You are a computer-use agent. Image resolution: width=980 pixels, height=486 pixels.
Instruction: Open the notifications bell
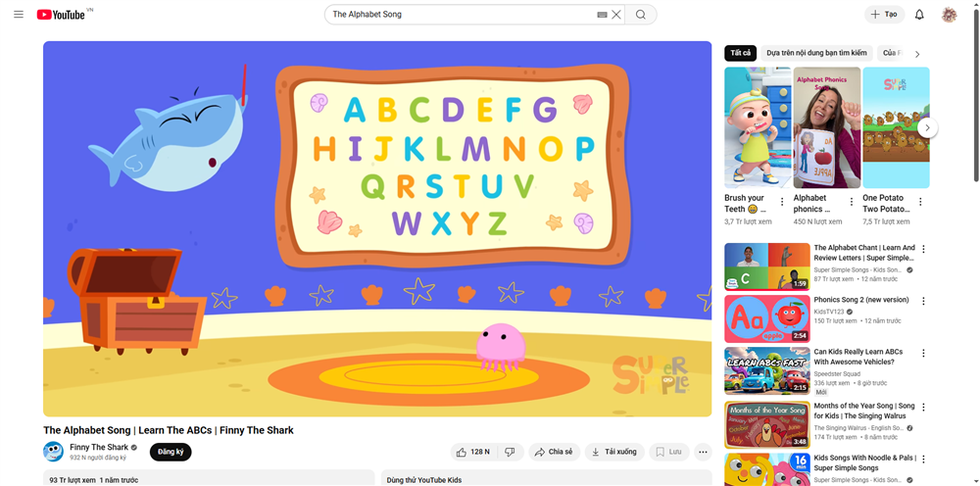tap(919, 15)
